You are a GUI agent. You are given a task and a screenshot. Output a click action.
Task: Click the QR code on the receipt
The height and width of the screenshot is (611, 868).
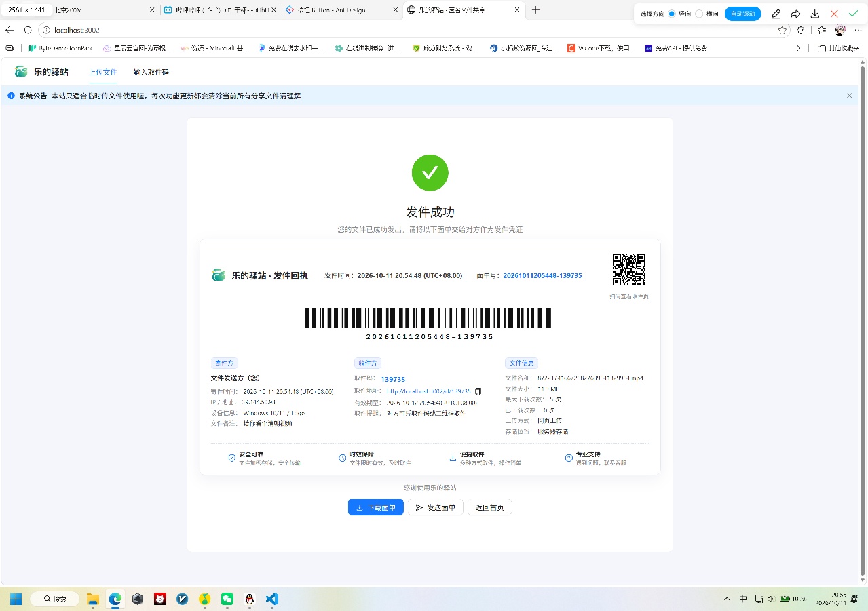pyautogui.click(x=628, y=270)
